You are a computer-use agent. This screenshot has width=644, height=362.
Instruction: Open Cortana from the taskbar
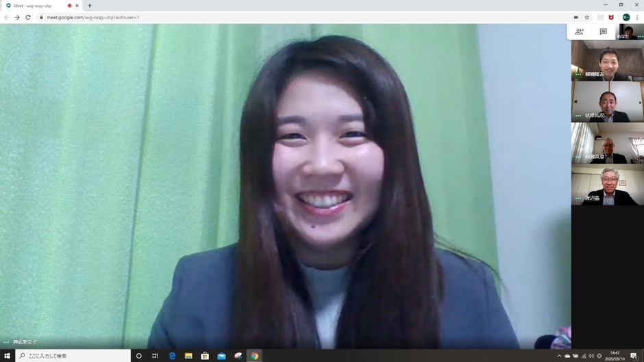pos(139,356)
